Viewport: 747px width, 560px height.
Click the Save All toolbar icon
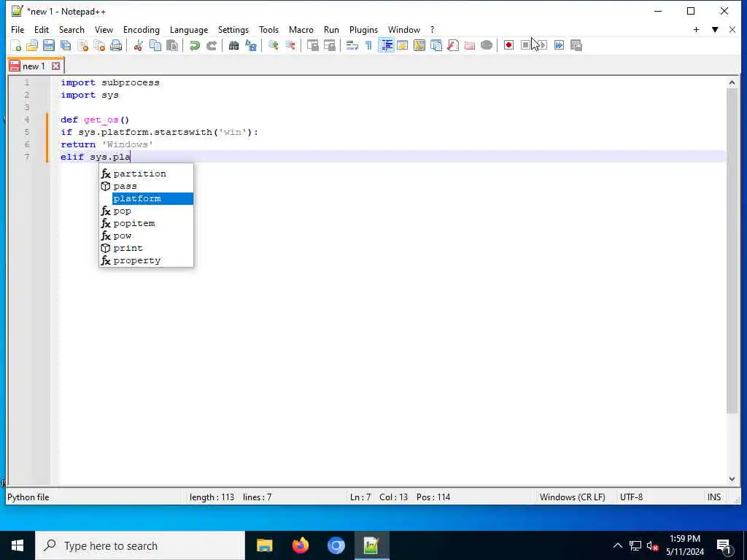66,45
